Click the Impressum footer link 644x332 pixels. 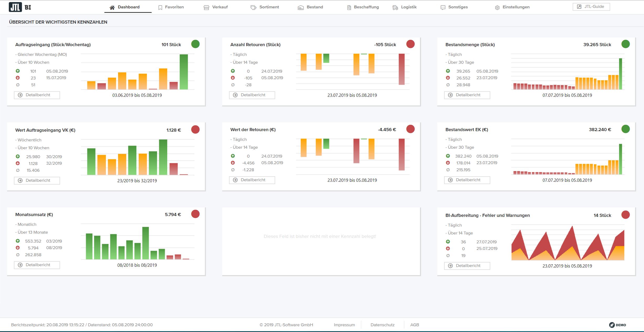coord(344,325)
